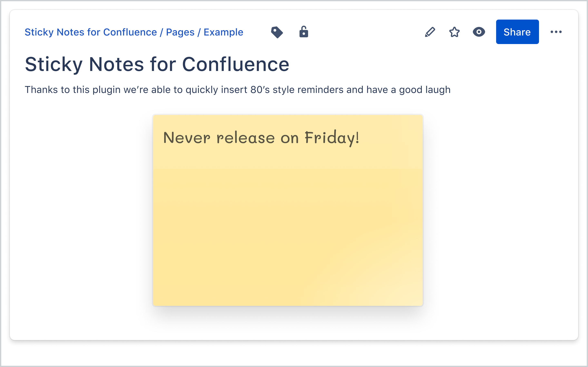The width and height of the screenshot is (588, 367).
Task: Watch the page via the eye icon
Action: (479, 32)
